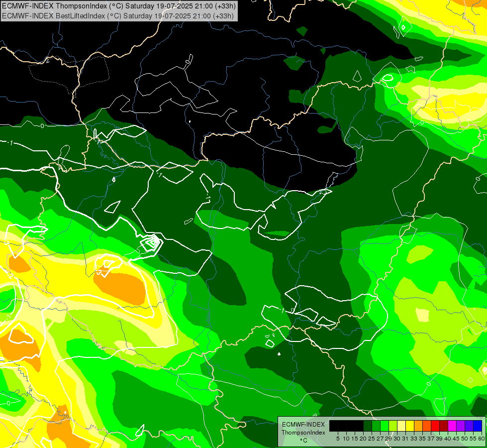
Task: Choose the purple 45–50 legend swatch
Action: pos(461,426)
